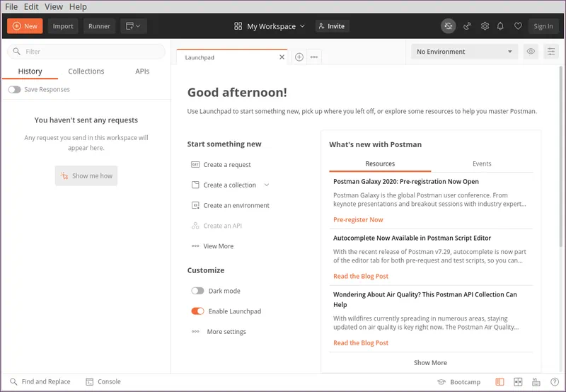Click the Import button
566x392 pixels.
coord(63,26)
